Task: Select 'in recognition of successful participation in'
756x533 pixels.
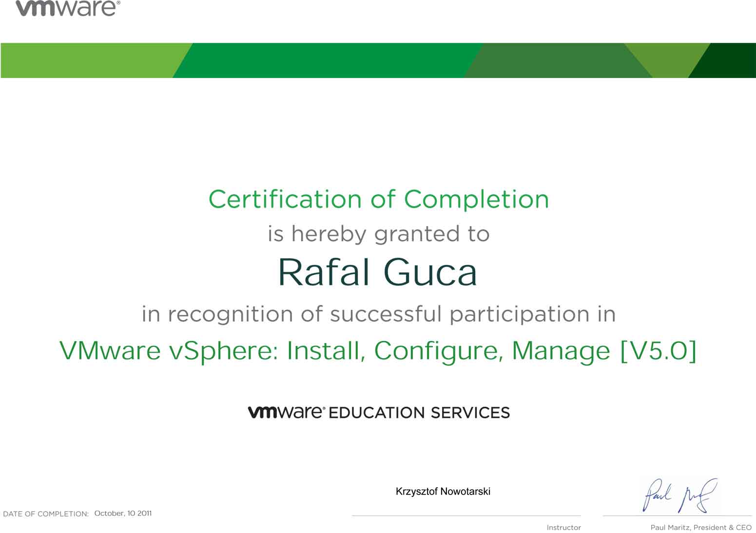Action: tap(379, 314)
